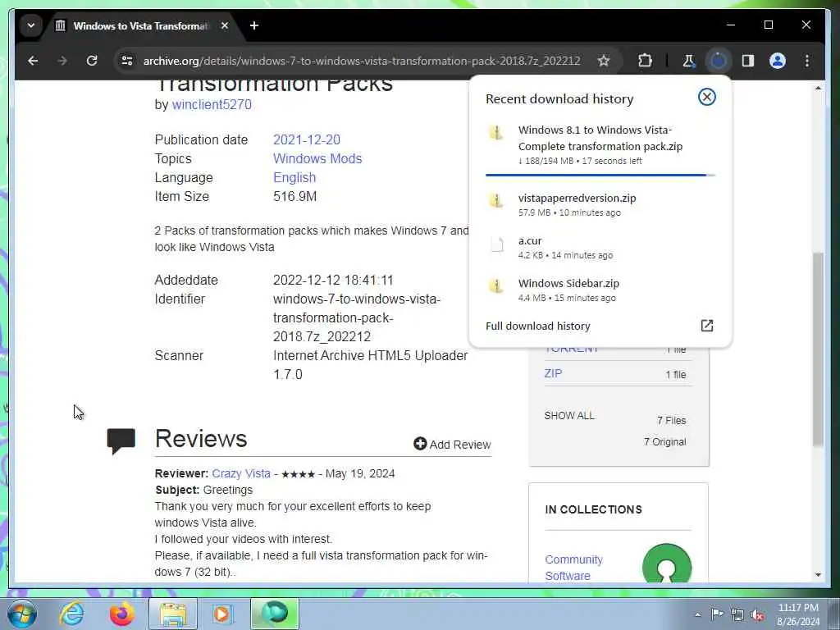
Task: Click the zip icon of the downloading file
Action: (496, 132)
